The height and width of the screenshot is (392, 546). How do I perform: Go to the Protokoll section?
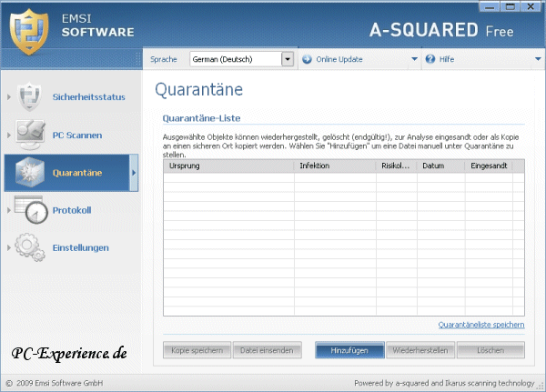(x=72, y=210)
